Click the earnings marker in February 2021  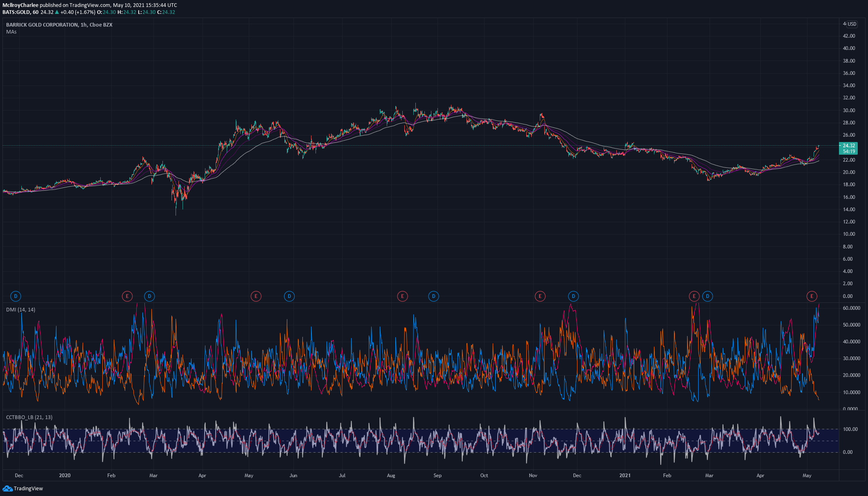pos(694,296)
